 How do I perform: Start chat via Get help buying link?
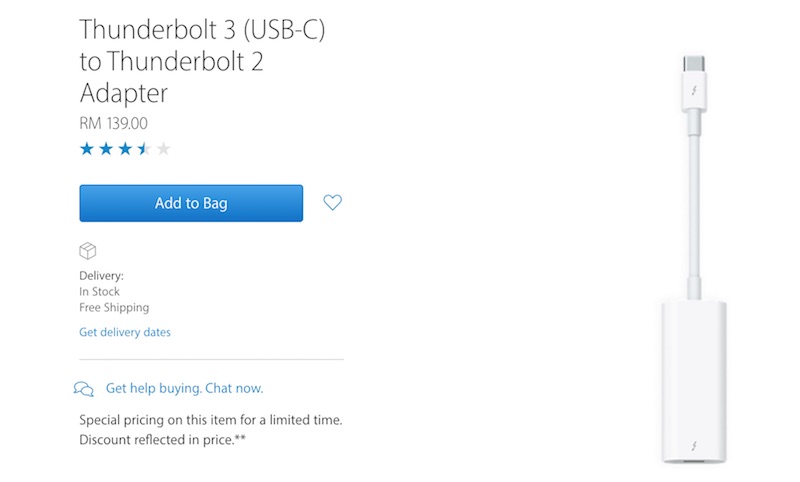point(185,388)
